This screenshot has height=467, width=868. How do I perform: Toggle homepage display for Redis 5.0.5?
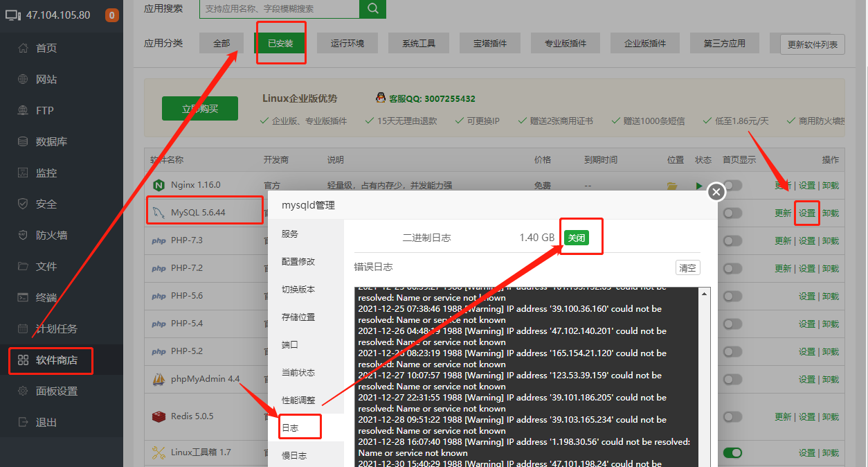coord(732,416)
